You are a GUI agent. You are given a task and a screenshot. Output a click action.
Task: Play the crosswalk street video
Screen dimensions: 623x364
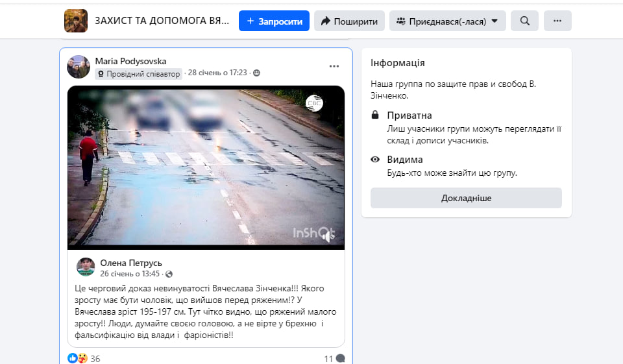[x=206, y=165]
